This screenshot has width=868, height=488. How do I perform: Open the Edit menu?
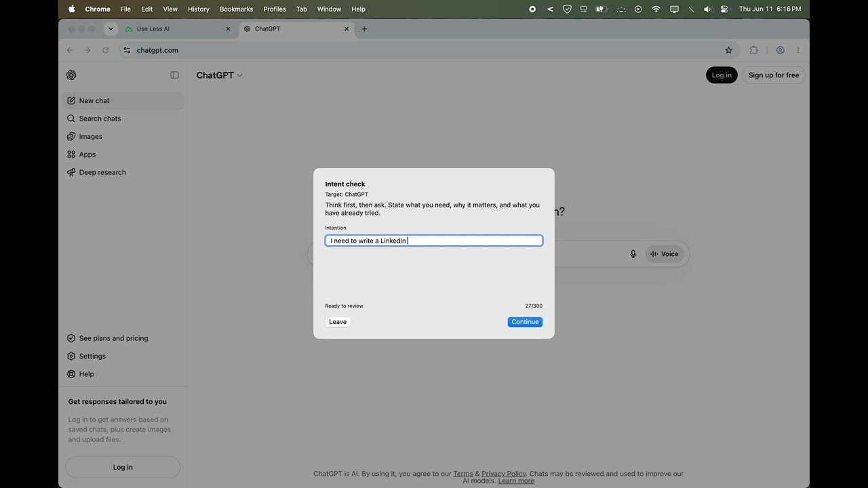tap(147, 9)
